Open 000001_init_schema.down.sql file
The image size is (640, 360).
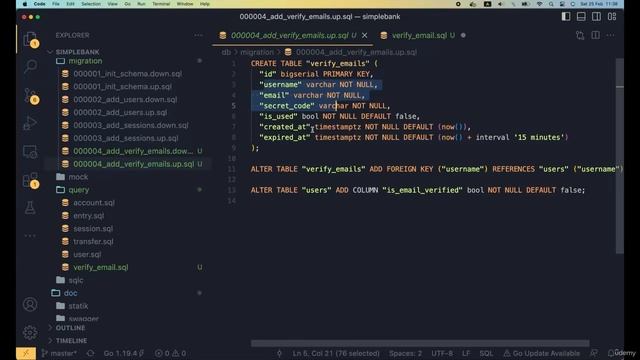pos(128,74)
